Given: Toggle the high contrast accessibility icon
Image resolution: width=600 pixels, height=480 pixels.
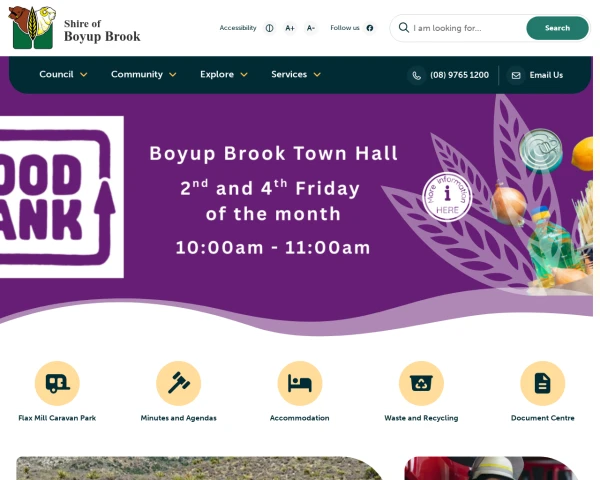Looking at the screenshot, I should [x=269, y=28].
